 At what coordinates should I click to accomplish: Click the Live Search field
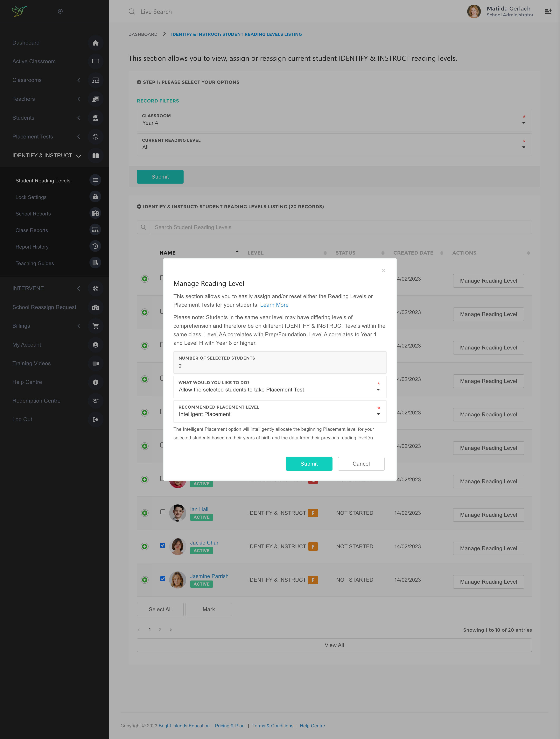156,12
